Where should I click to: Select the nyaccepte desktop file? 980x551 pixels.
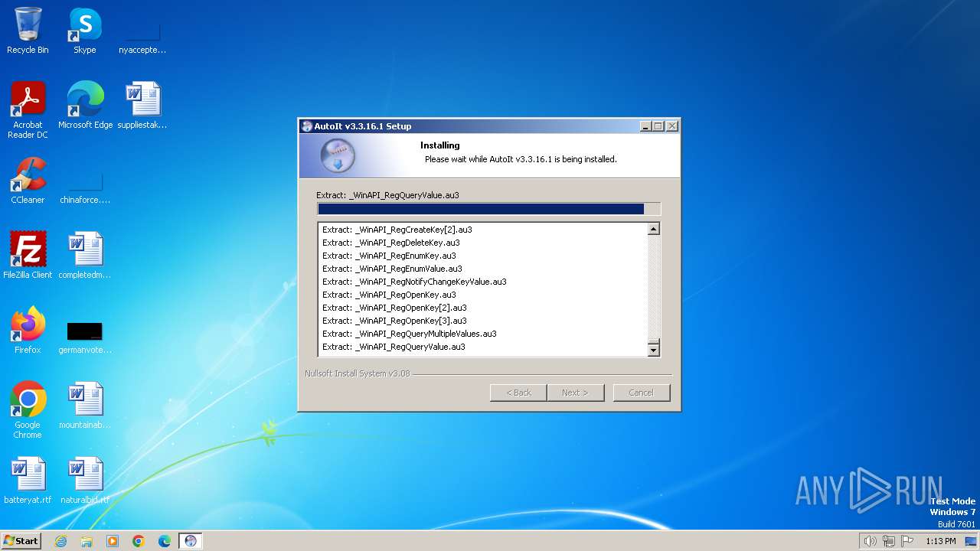[x=142, y=37]
